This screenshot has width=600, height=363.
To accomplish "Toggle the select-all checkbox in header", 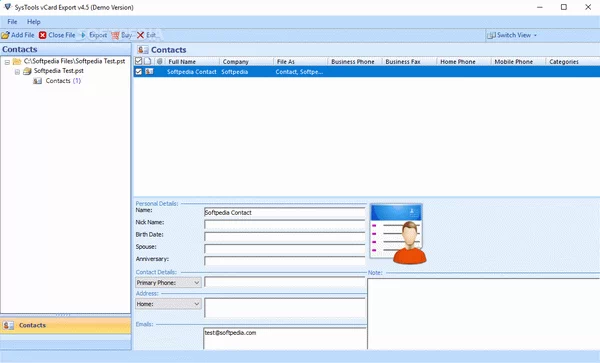I will tap(139, 61).
